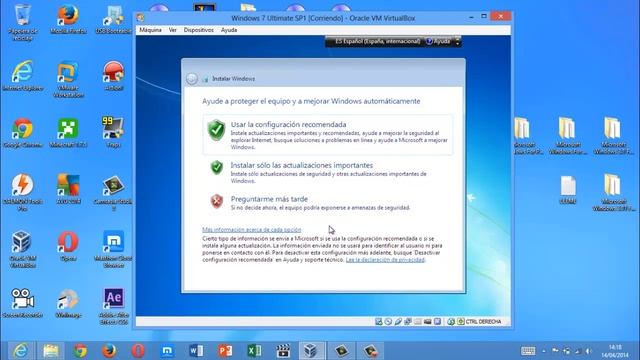
Task: Click VirtualBox display status icon
Action: pos(437,322)
